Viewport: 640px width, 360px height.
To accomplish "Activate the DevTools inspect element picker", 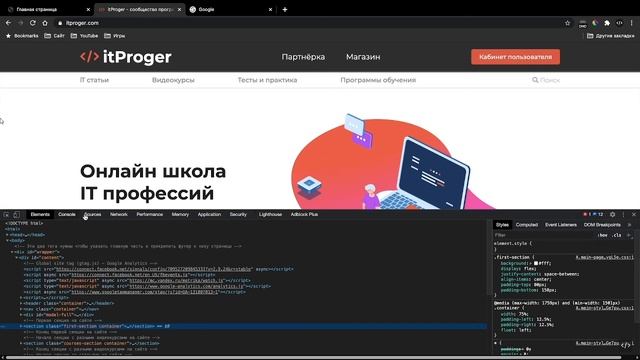I will point(6,214).
